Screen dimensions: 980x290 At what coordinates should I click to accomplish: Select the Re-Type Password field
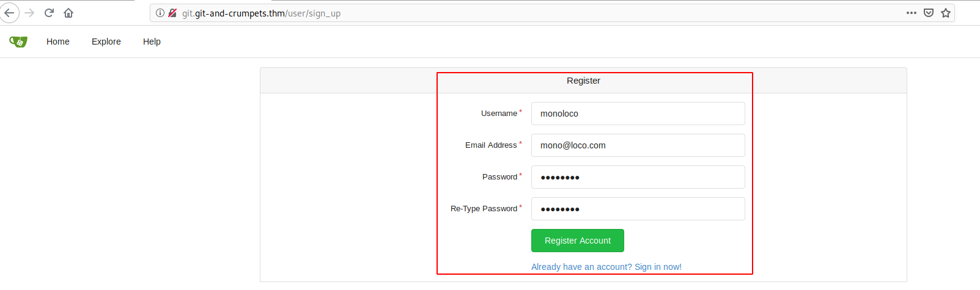[638, 209]
